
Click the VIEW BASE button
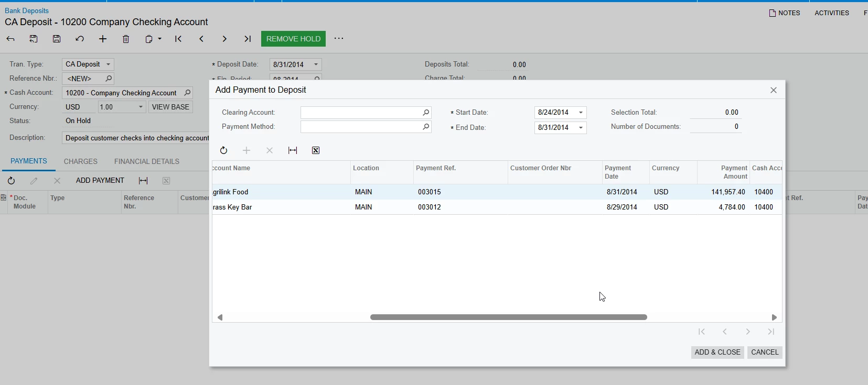(170, 107)
